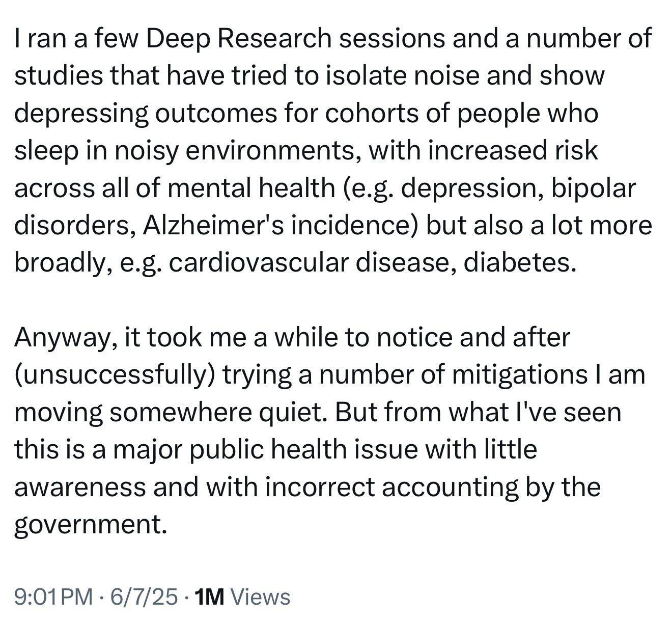672x623 pixels.
Task: Click the phrase 'Deep Research' in the post
Action: [x=239, y=39]
